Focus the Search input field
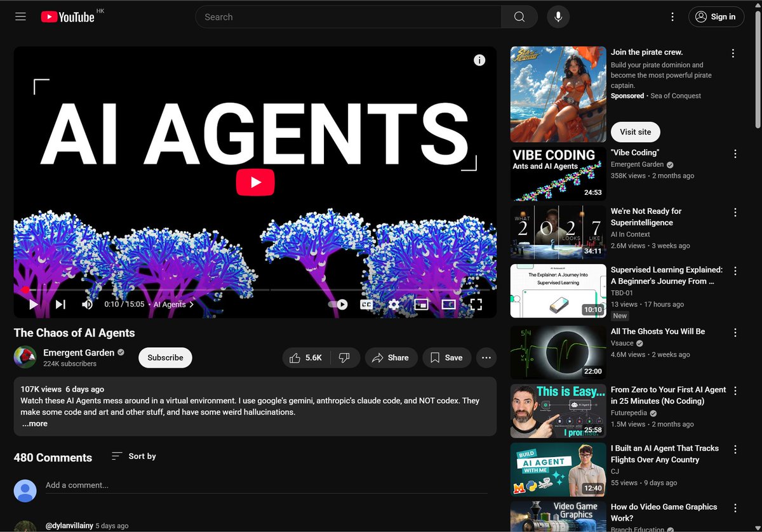Image resolution: width=762 pixels, height=532 pixels. tap(348, 17)
